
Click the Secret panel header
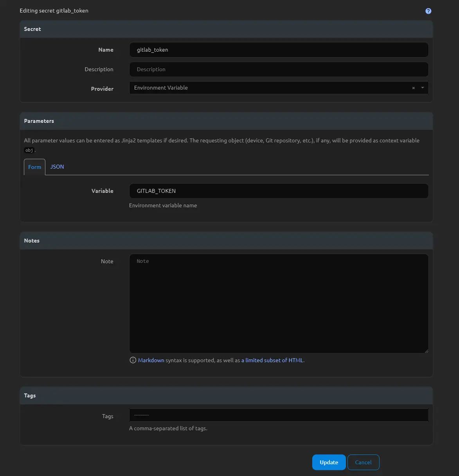pyautogui.click(x=226, y=29)
